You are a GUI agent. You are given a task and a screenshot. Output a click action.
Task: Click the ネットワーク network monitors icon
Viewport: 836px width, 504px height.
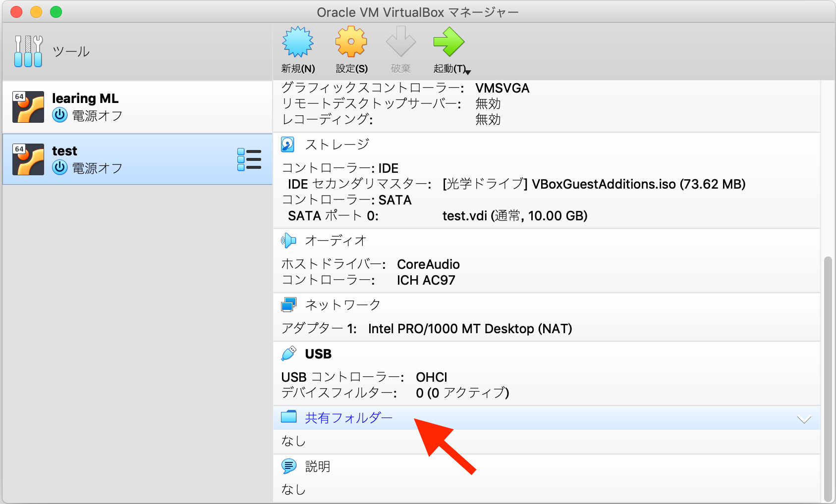click(288, 304)
